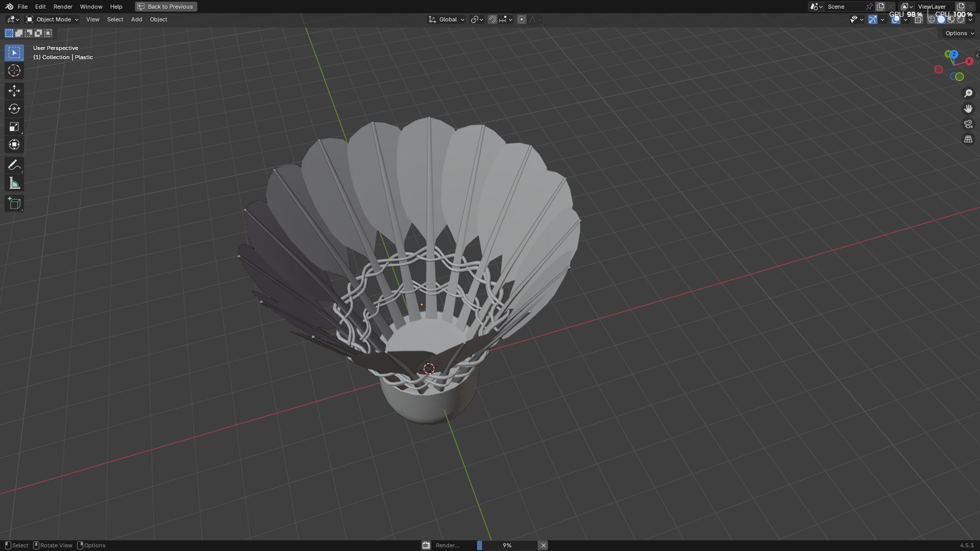Screen dimensions: 980x551
Task: Switch perspective/orthographic grid icon
Action: coord(968,139)
